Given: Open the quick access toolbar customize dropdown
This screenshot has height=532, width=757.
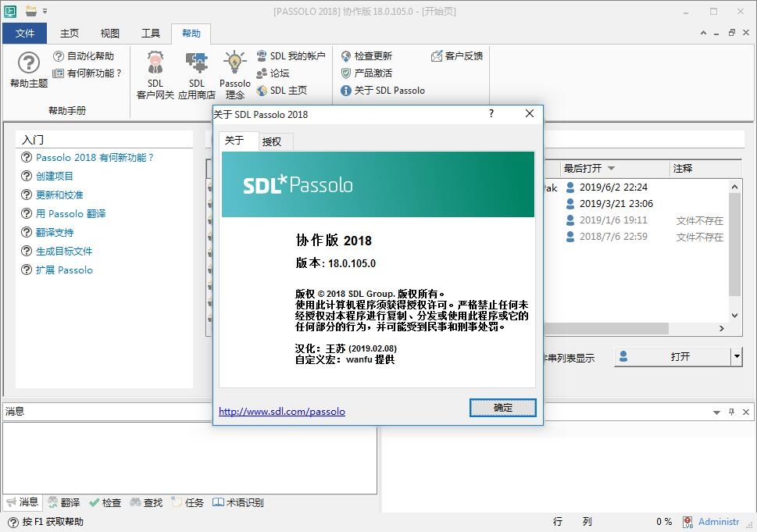Looking at the screenshot, I should point(45,11).
